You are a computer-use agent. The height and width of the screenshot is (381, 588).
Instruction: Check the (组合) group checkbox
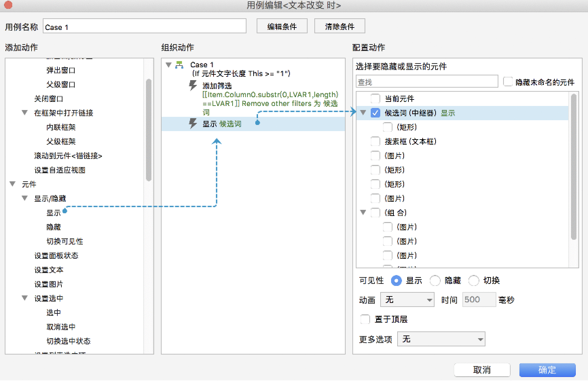[x=375, y=213]
